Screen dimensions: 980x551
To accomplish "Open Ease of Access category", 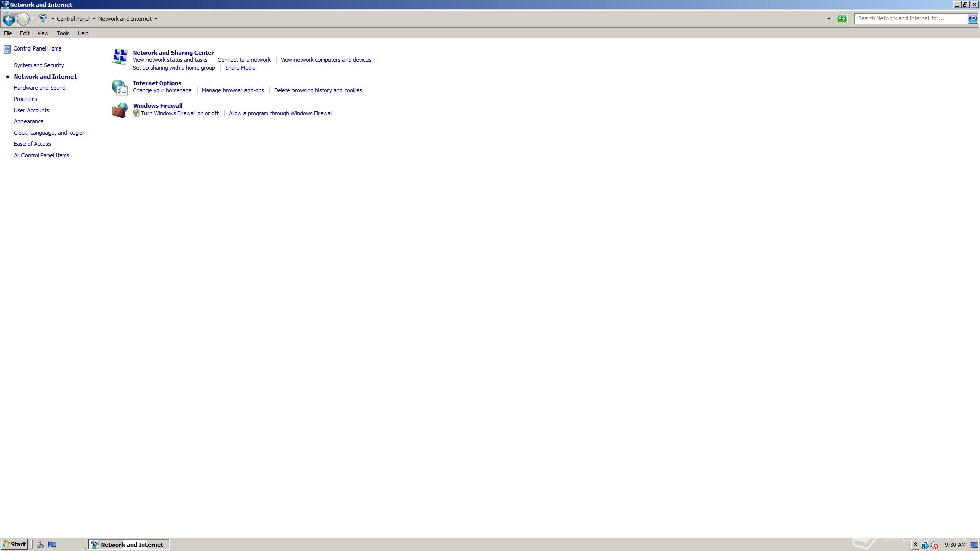I will 32,144.
